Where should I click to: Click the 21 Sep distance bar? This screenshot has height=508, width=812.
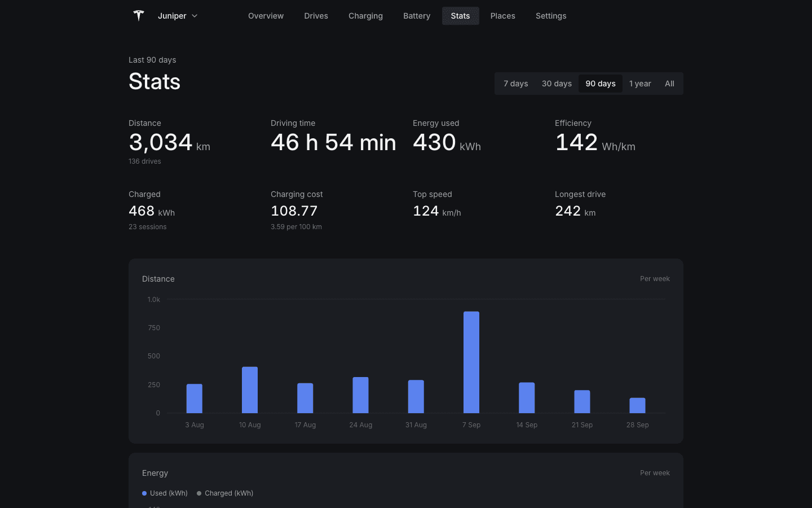click(582, 401)
